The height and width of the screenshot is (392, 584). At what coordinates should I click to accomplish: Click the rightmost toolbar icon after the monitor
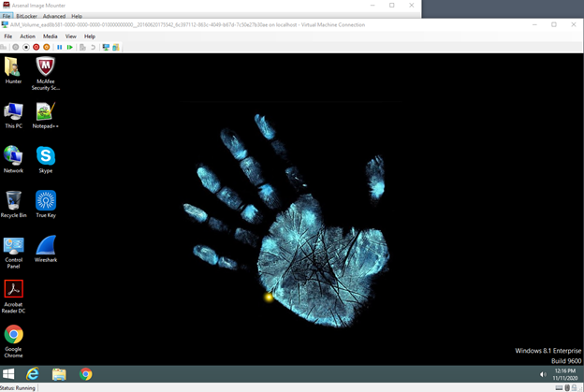pos(116,48)
